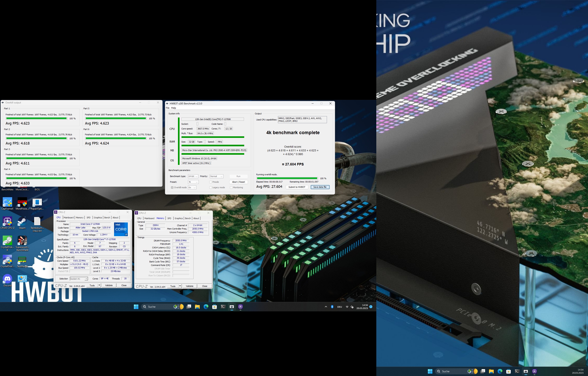
Task: Click the Intel Core i7 logo in CPU-Z
Action: [121, 229]
